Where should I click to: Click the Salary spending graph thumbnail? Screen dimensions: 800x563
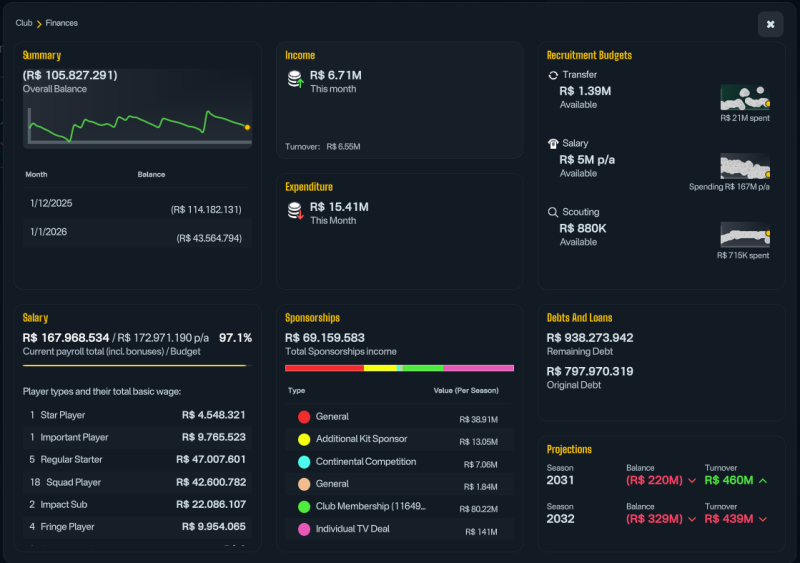(745, 166)
